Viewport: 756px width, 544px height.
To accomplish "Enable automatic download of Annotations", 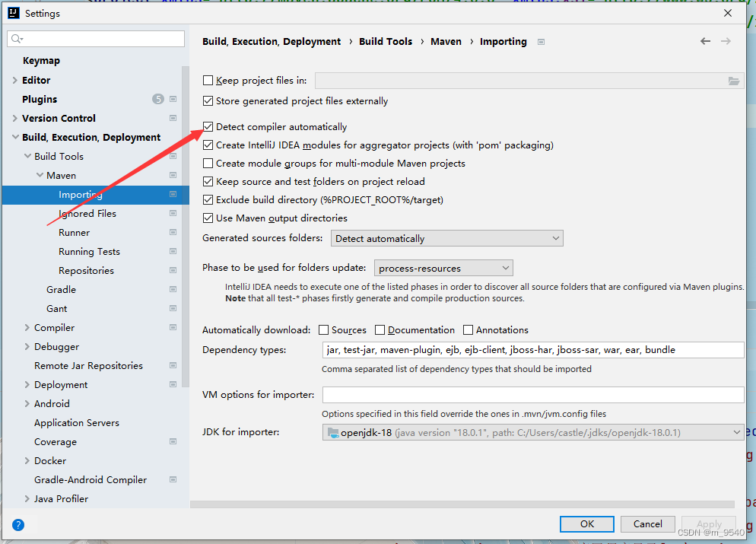I will (469, 330).
